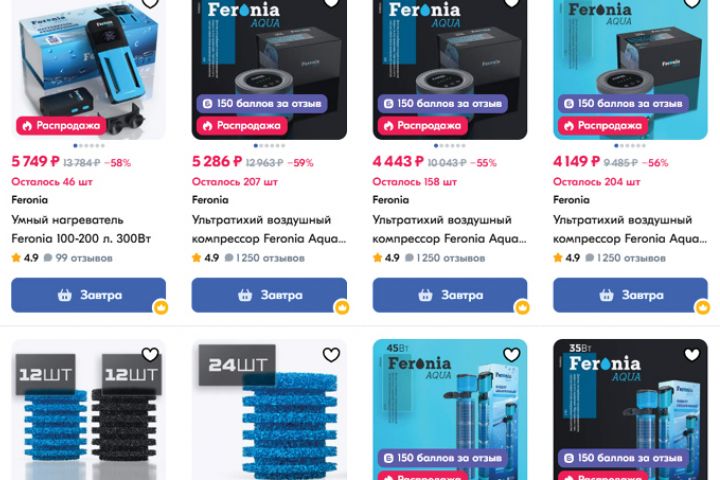Open Умный нагреватель Feronia 100-200 л. product title
Screen dimensions: 720x480
pos(81,229)
